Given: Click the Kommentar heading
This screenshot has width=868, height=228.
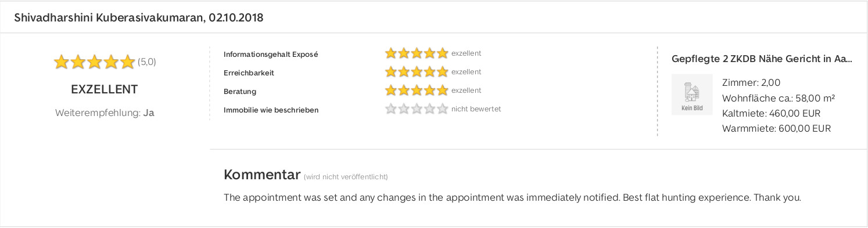Looking at the screenshot, I should (x=262, y=175).
